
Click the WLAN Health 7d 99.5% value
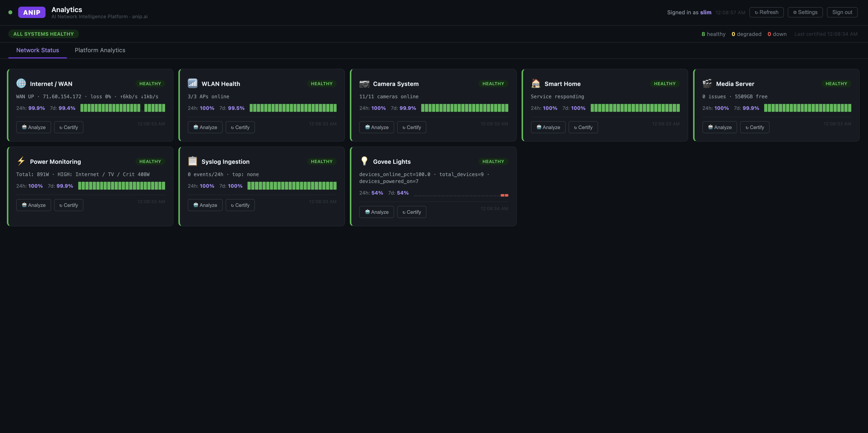pyautogui.click(x=236, y=108)
